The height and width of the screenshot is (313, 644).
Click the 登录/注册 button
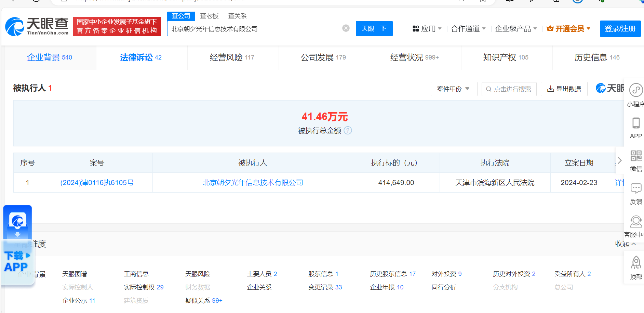pyautogui.click(x=620, y=29)
